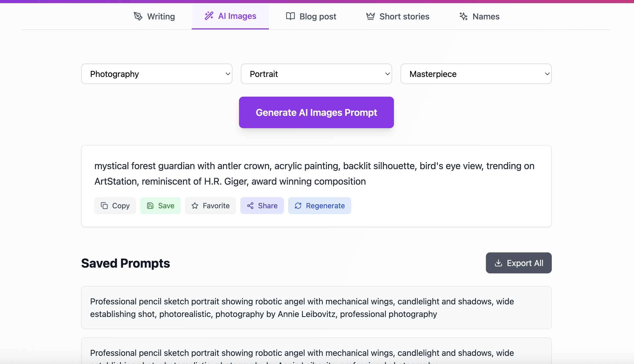This screenshot has height=364, width=634.
Task: Open the Masterpiece quality dropdown
Action: click(x=476, y=74)
